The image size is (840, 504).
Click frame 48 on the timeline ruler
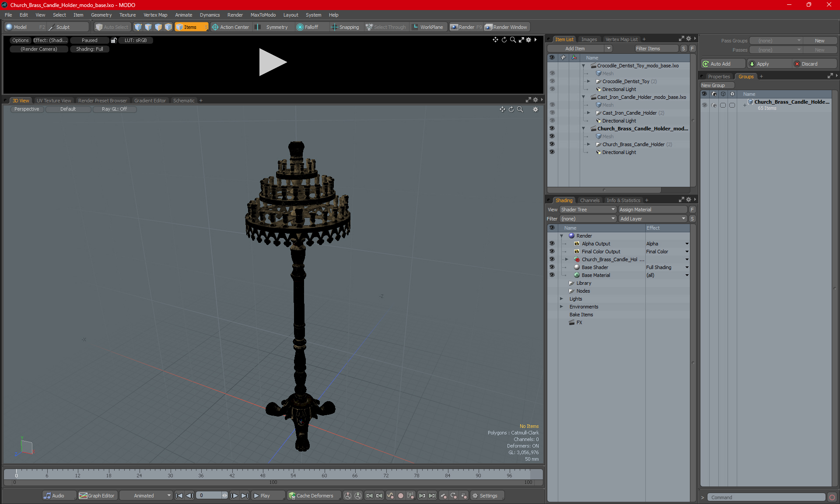tap(262, 475)
